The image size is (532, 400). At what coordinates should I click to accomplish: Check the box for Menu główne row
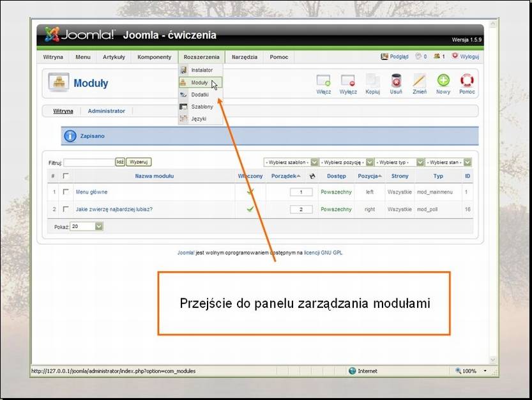(x=66, y=192)
